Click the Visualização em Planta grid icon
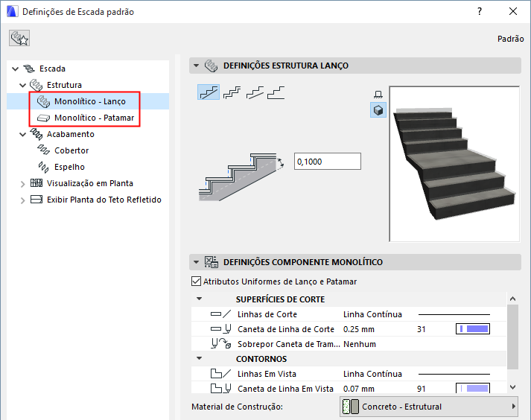 coord(36,183)
